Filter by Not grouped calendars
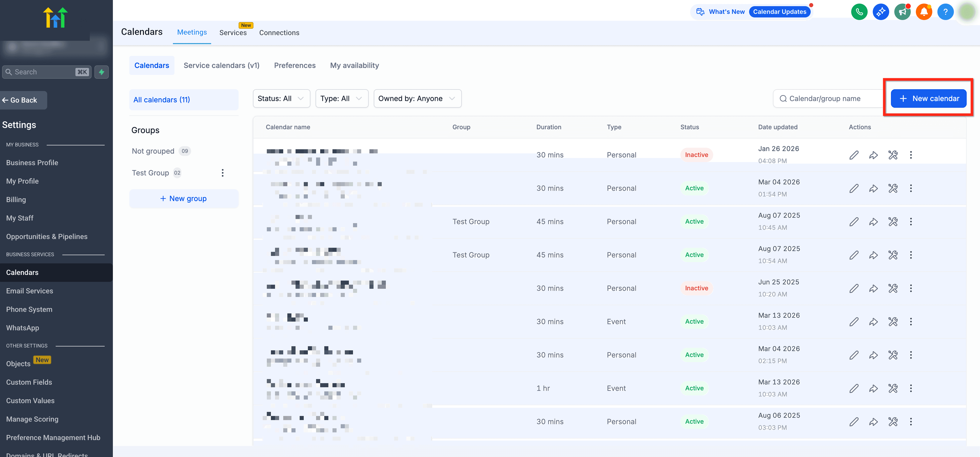The width and height of the screenshot is (980, 457). pyautogui.click(x=161, y=151)
